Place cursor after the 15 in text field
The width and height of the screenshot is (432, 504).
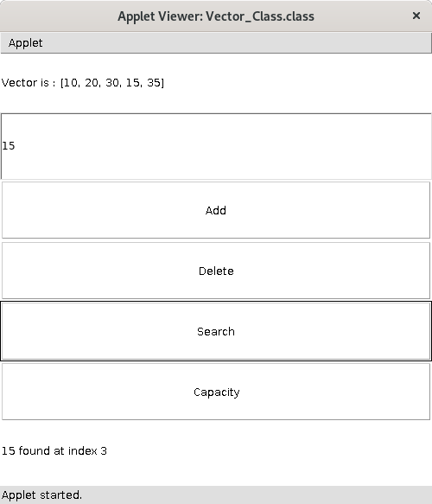click(x=16, y=146)
